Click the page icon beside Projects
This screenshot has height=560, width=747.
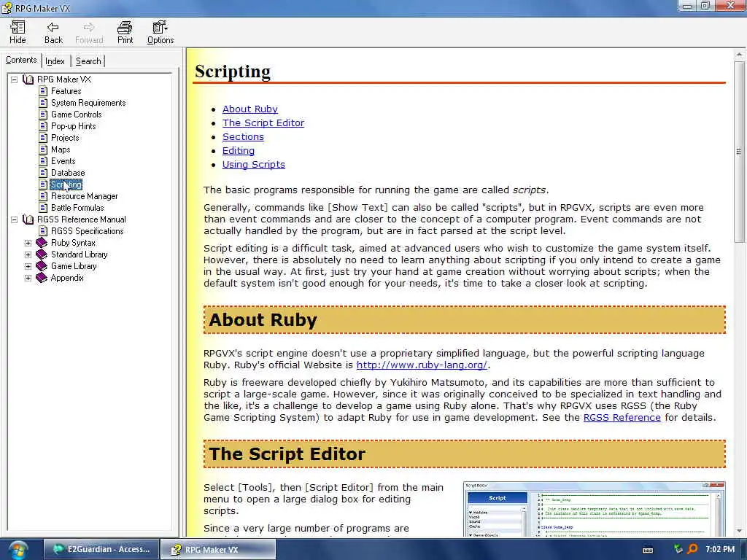[43, 138]
